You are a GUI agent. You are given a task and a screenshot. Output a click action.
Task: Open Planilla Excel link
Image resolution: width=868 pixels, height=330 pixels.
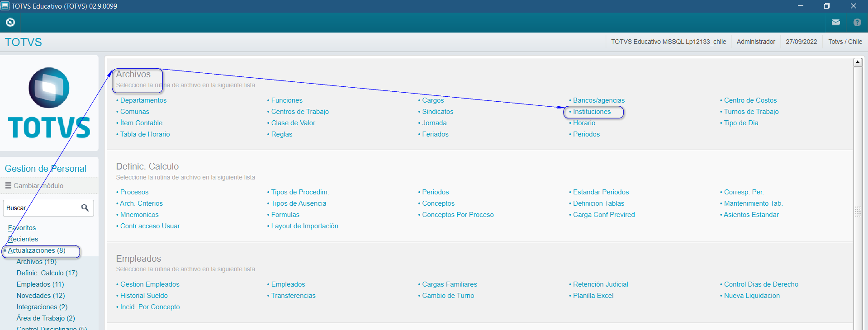[593, 296]
